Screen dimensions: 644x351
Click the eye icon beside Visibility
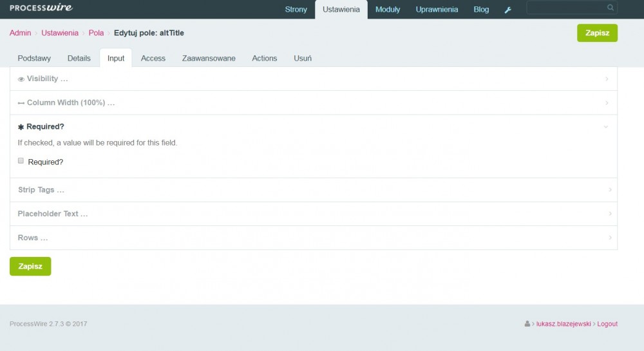(21, 79)
